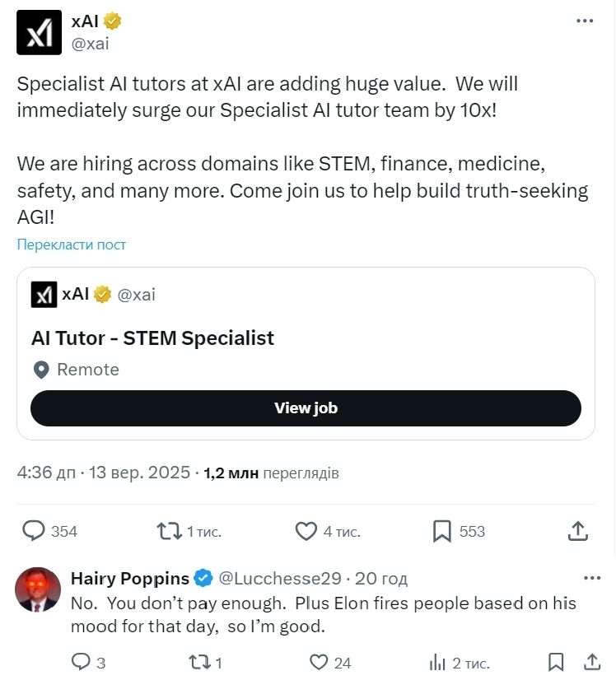Click the reply icon with 354 comments

coord(33,531)
